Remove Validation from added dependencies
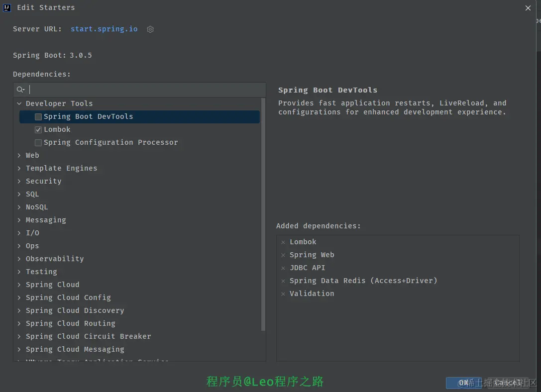This screenshot has height=392, width=541. coord(283,294)
